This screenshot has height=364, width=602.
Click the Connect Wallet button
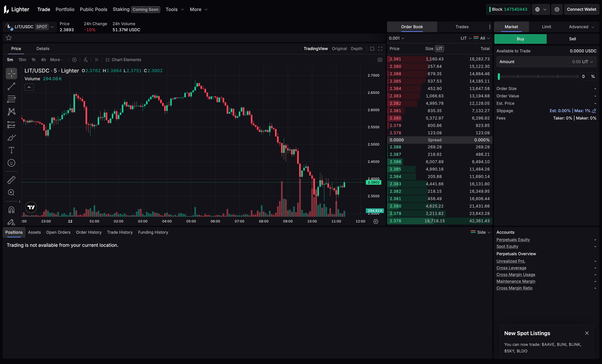click(581, 9)
